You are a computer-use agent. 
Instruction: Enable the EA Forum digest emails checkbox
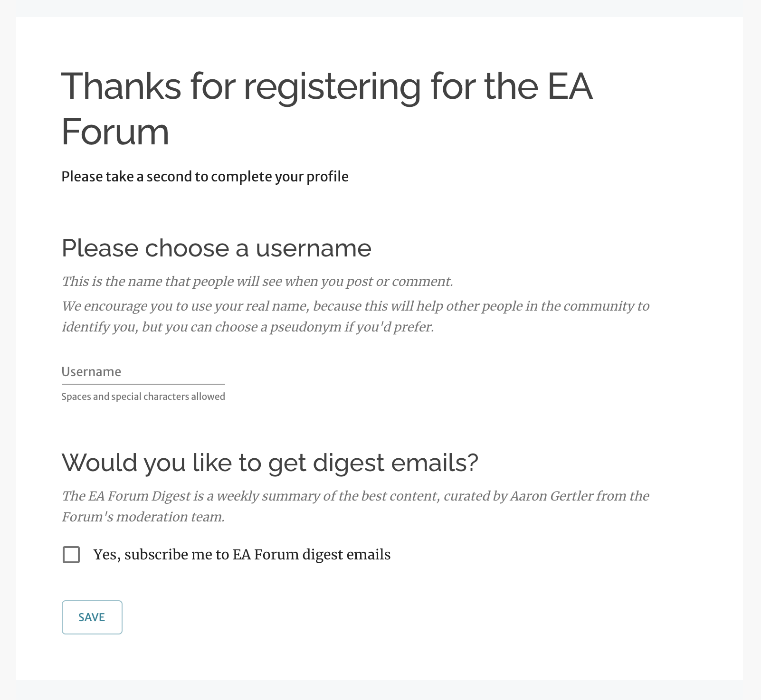tap(71, 555)
